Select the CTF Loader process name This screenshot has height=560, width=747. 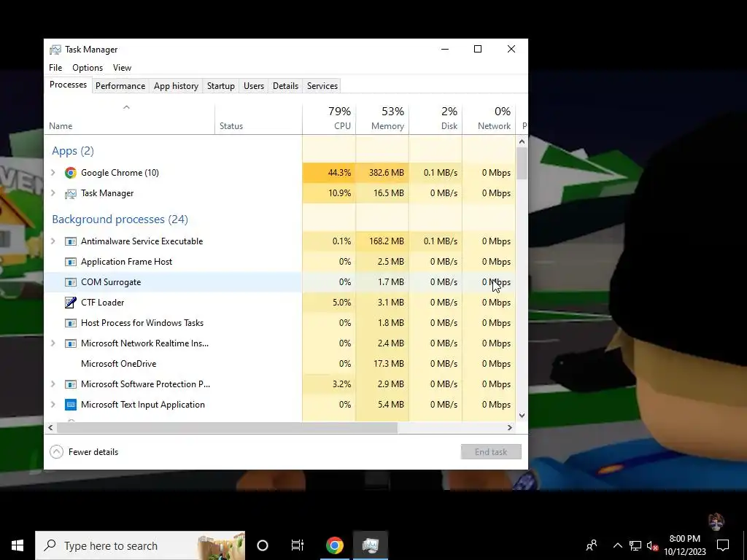[102, 303]
